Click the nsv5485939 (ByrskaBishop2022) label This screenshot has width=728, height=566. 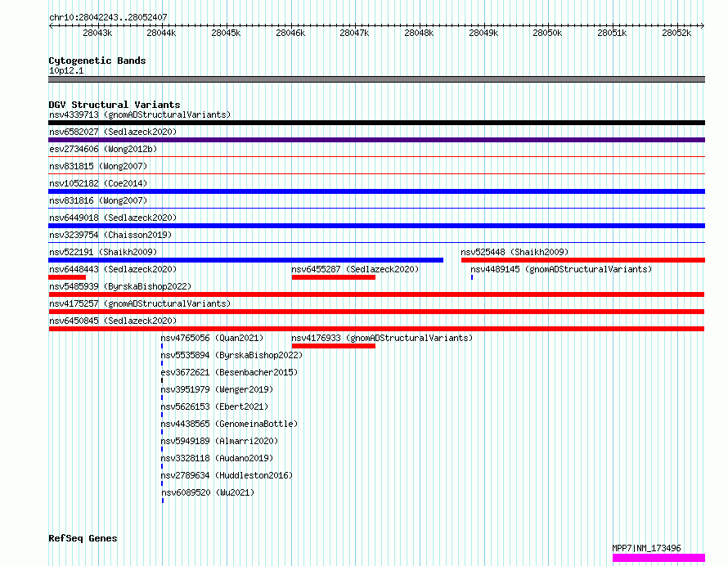[120, 286]
